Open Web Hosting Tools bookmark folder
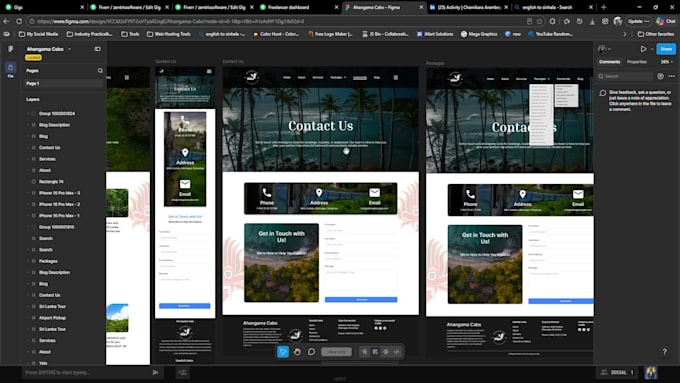 169,34
